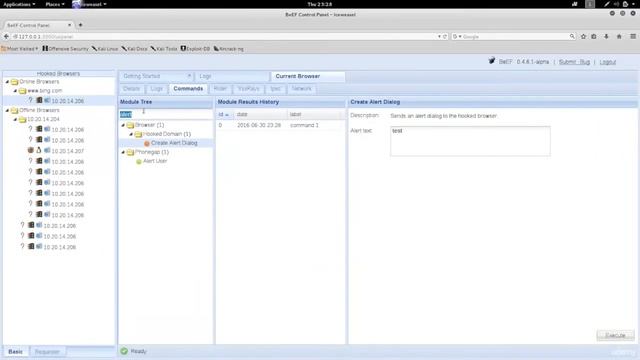Collapse the Browser (1) module folder
This screenshot has width=640, height=360.
pos(123,125)
